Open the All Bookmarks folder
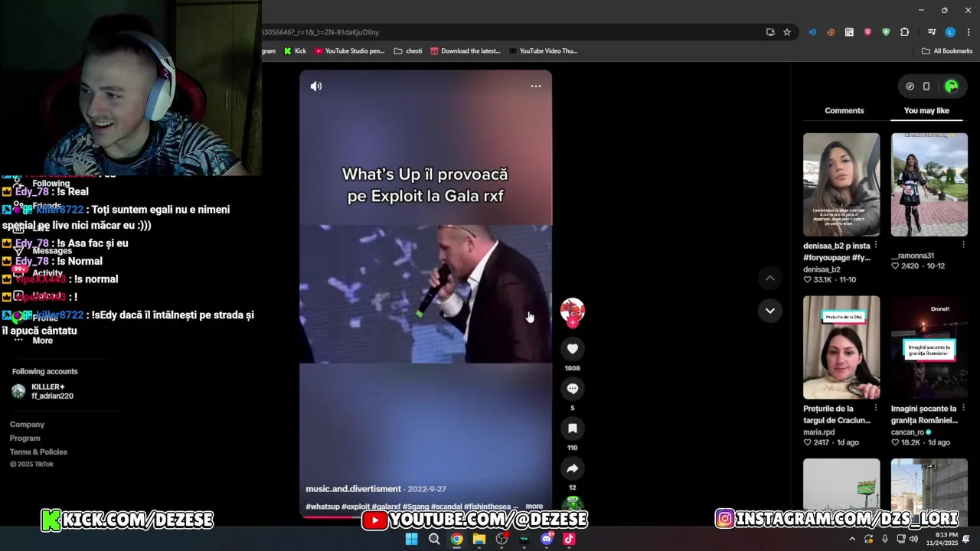The height and width of the screenshot is (551, 980). point(947,51)
